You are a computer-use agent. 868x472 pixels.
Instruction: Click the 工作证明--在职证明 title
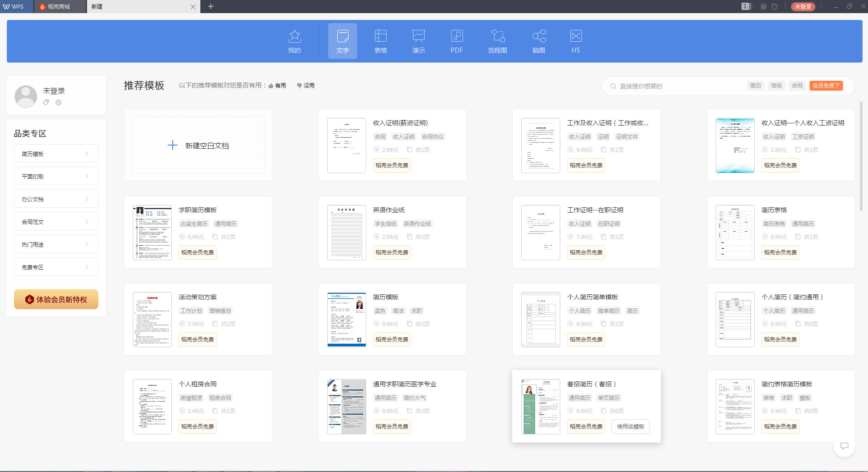pyautogui.click(x=595, y=210)
